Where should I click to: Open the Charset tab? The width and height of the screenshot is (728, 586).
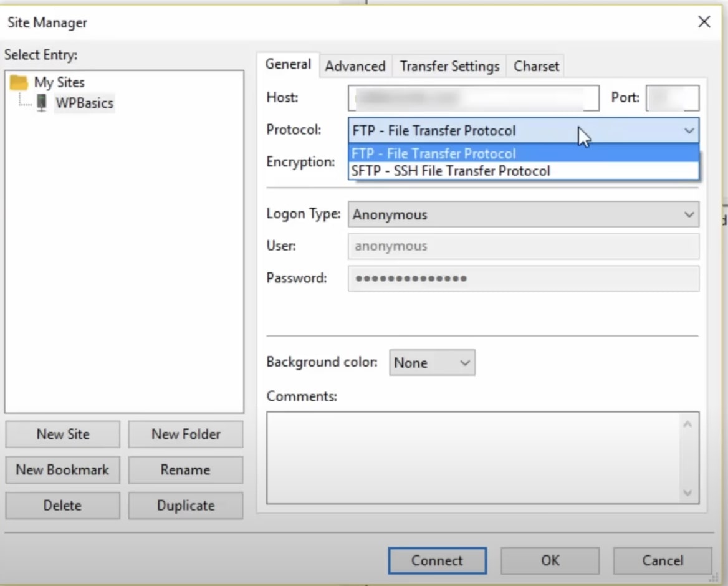(x=536, y=66)
